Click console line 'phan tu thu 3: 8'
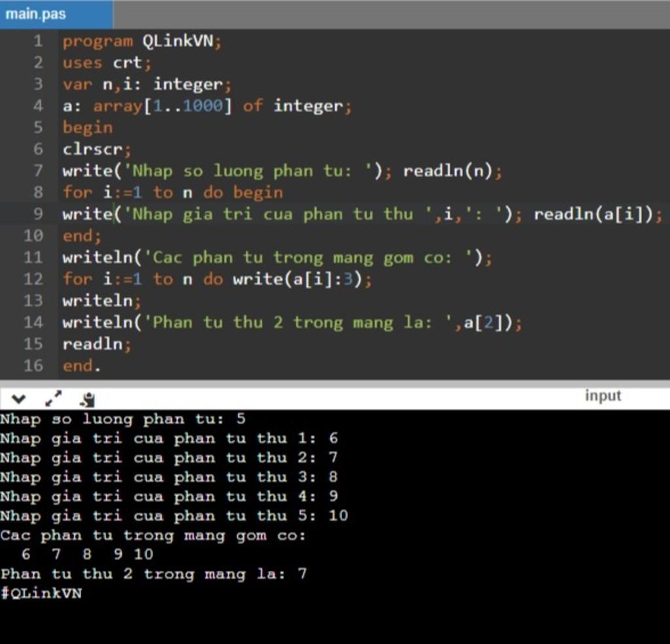Viewport: 670px width, 644px height. coord(169,477)
